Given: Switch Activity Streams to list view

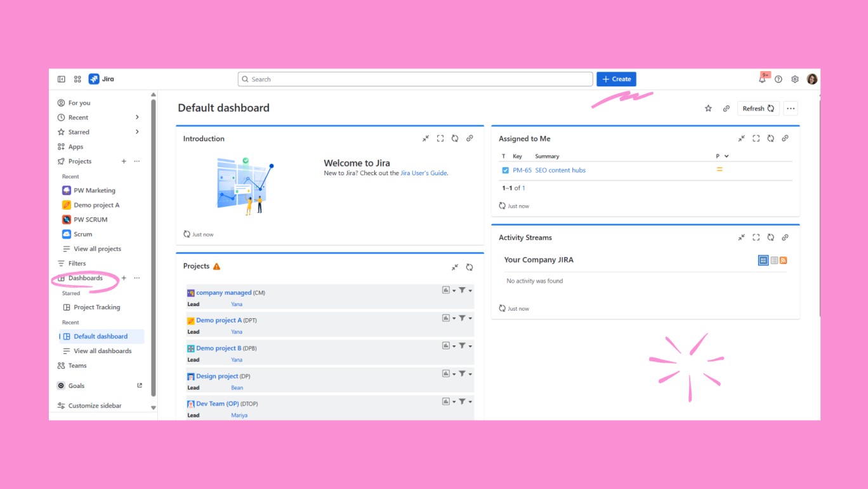Looking at the screenshot, I should click(x=774, y=260).
